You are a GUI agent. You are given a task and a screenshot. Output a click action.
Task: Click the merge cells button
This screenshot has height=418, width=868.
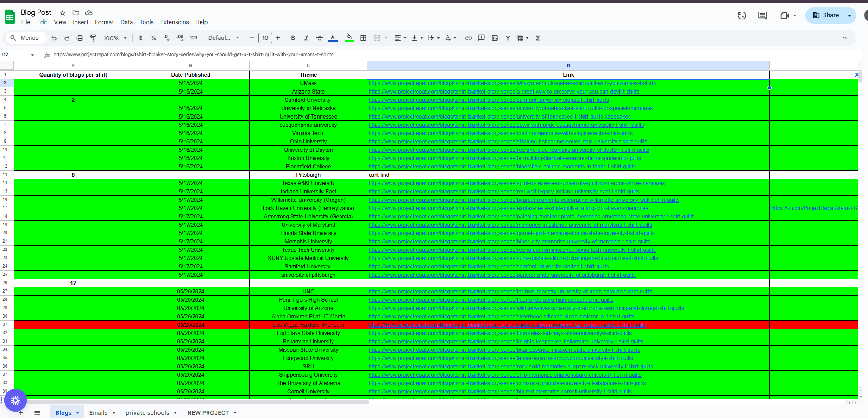(377, 38)
